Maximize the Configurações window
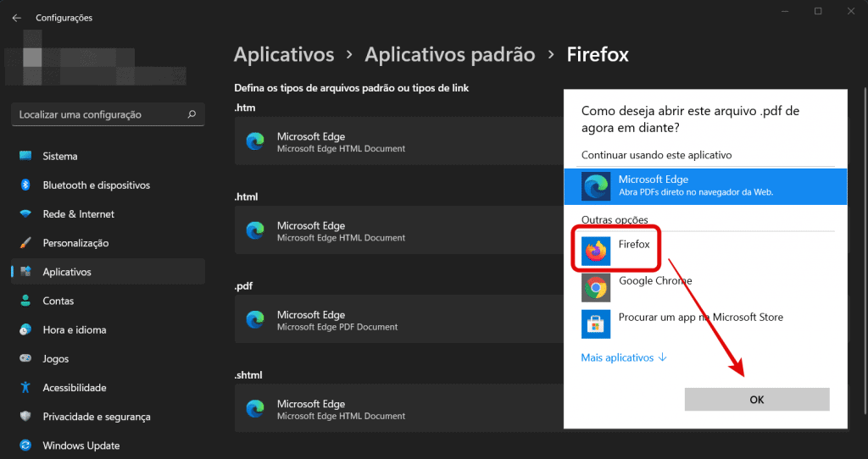The width and height of the screenshot is (868, 459). (818, 11)
